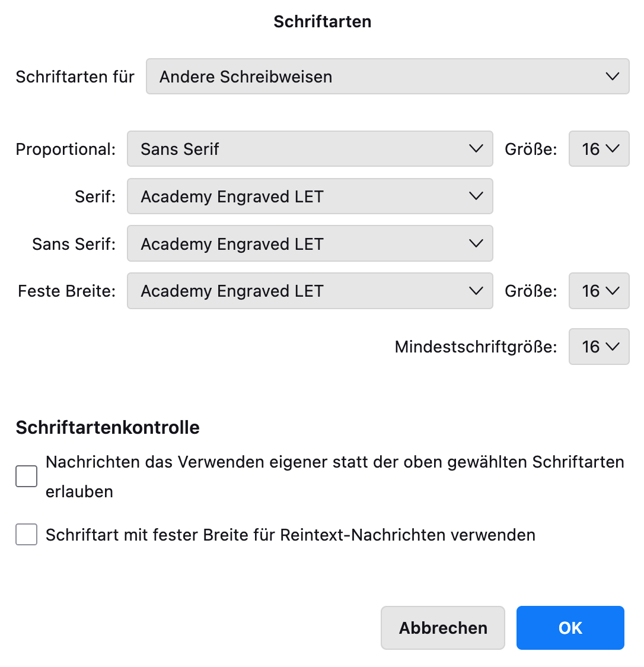Open the Größe dropdown next to Proportional
Image resolution: width=644 pixels, height=667 pixels.
(599, 149)
